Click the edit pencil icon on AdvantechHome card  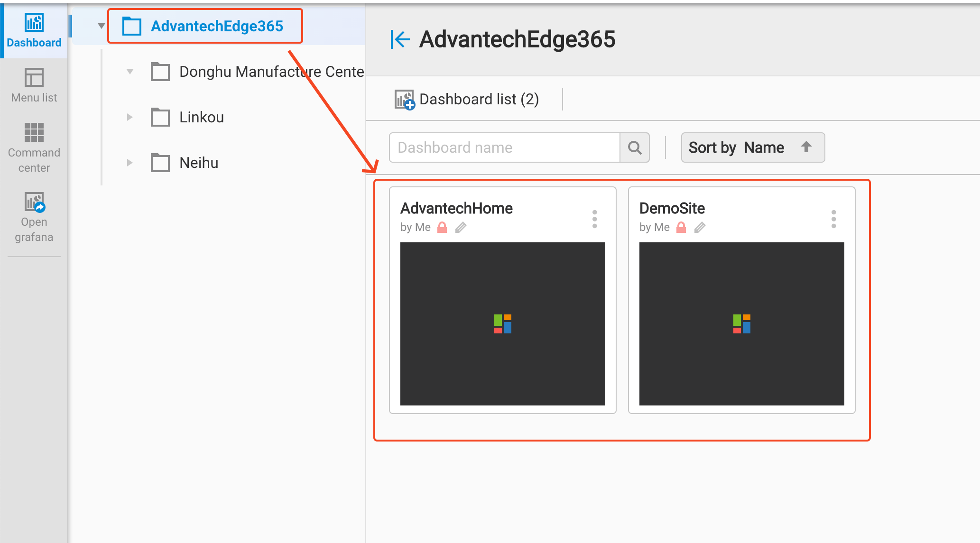tap(461, 228)
